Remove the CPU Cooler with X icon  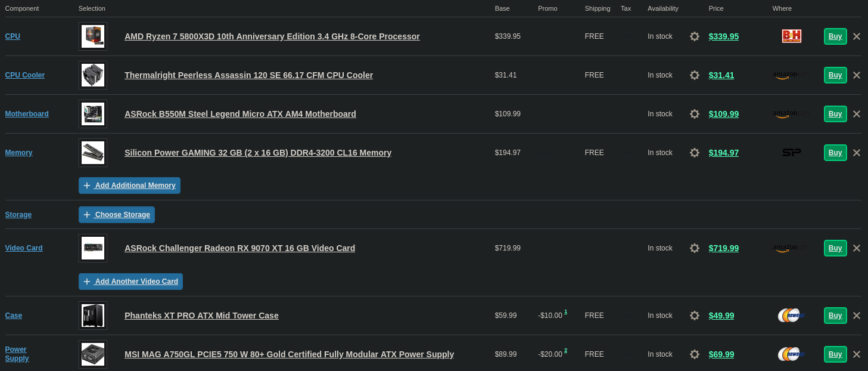pos(857,75)
